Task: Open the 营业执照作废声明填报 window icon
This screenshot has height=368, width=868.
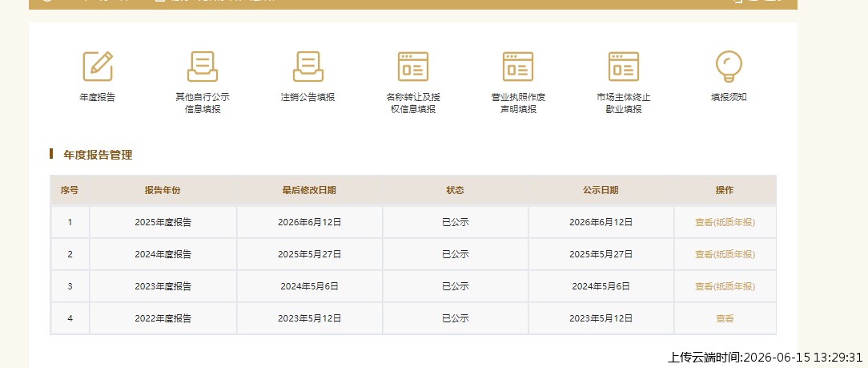Action: tap(518, 66)
